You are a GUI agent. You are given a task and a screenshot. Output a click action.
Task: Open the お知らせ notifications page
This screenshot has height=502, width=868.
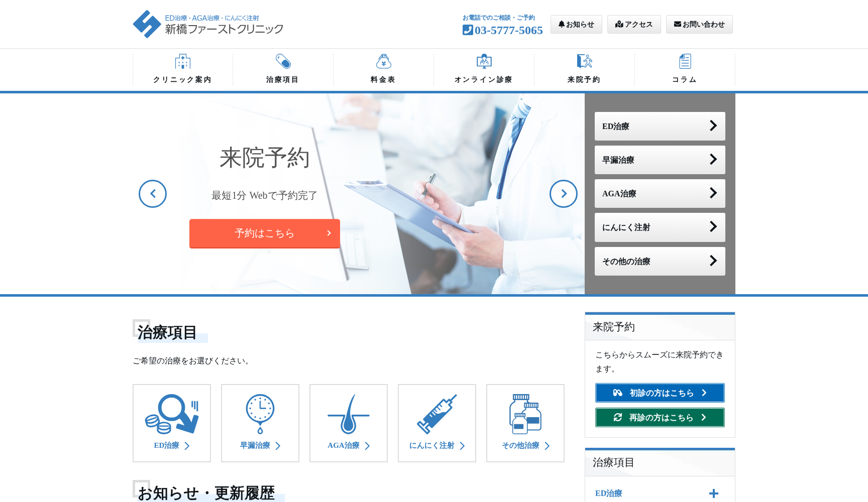[x=576, y=24]
